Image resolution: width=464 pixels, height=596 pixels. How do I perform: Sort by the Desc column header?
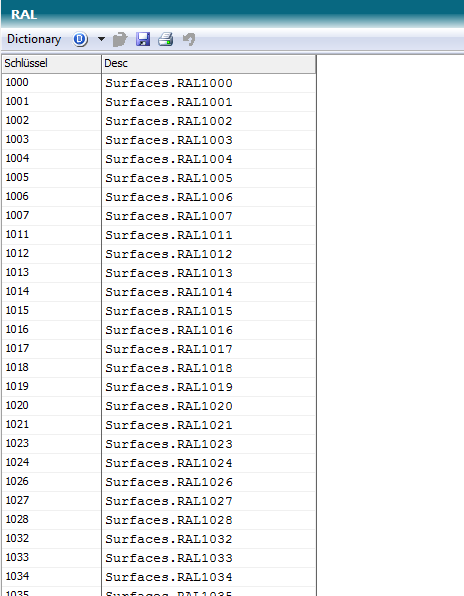[x=209, y=64]
